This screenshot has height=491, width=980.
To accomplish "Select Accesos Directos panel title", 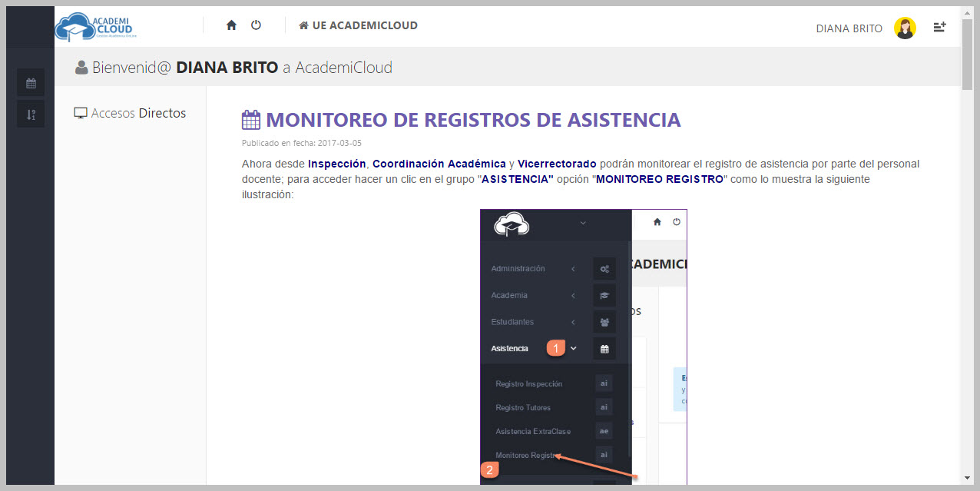I will (x=138, y=113).
